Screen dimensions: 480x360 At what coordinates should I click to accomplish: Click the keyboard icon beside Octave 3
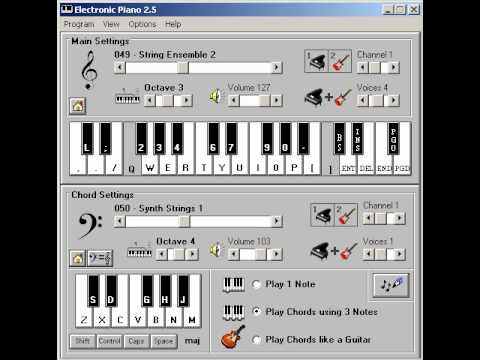127,97
